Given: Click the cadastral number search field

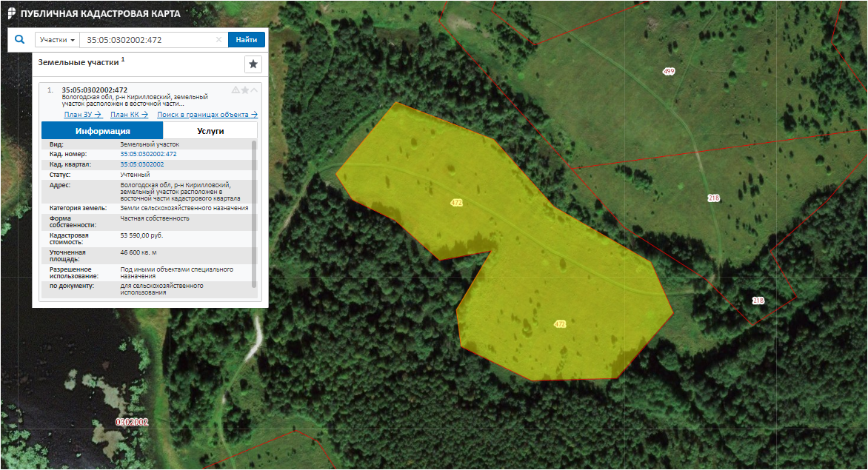Looking at the screenshot, I should tap(148, 40).
